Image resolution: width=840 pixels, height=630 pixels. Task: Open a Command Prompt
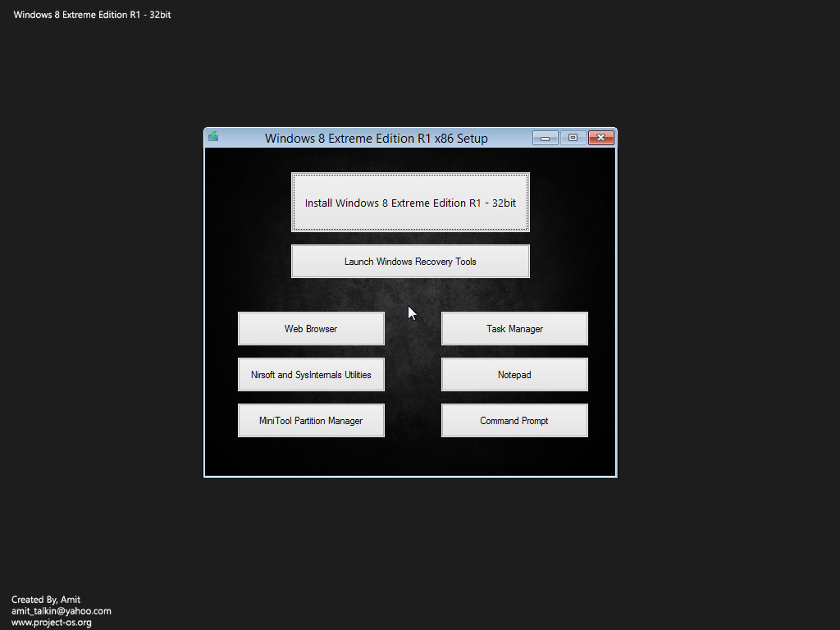click(x=514, y=420)
